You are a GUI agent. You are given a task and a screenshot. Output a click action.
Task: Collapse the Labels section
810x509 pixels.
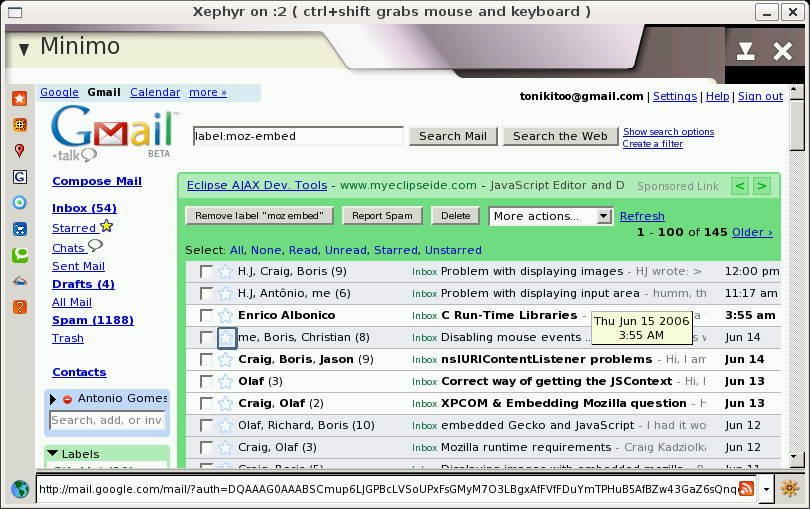point(53,453)
